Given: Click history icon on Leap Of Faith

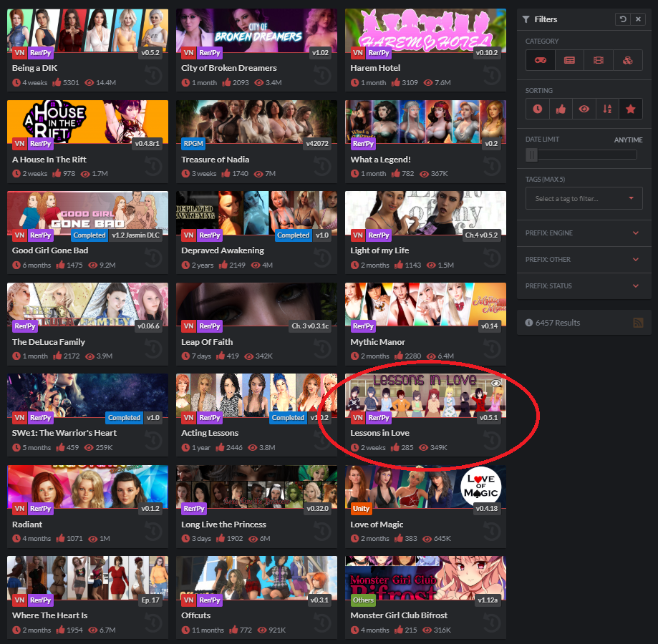Looking at the screenshot, I should [x=323, y=349].
